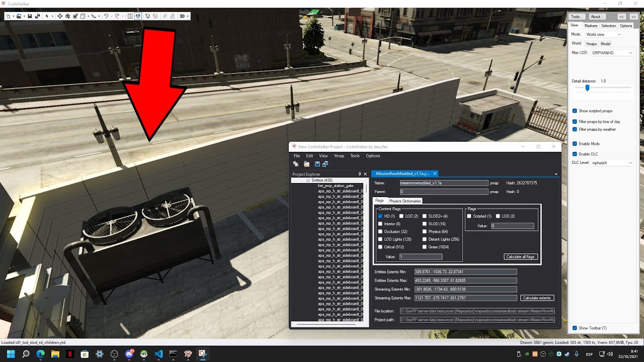Open Visual Studio Code from the taskbar
This screenshot has height=362, width=644.
pos(158,354)
